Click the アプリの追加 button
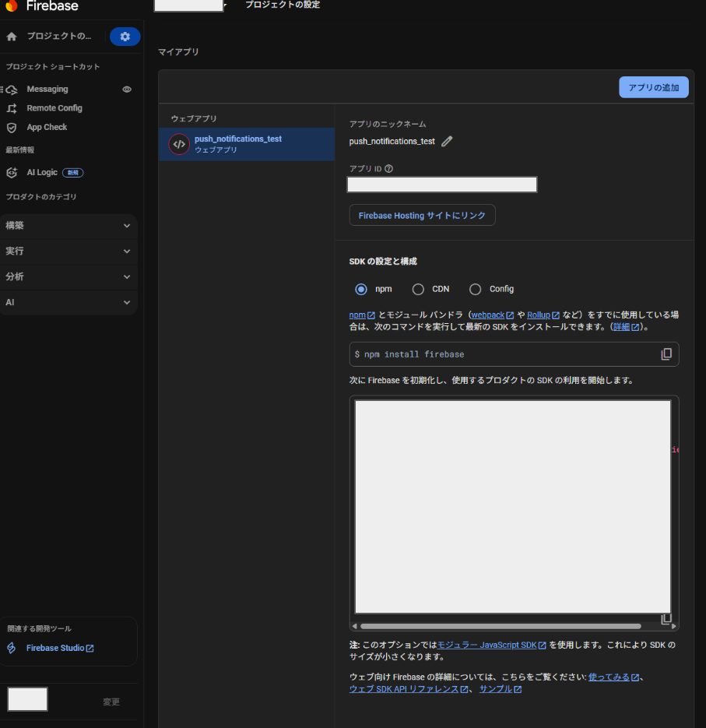This screenshot has height=728, width=706. click(x=653, y=87)
